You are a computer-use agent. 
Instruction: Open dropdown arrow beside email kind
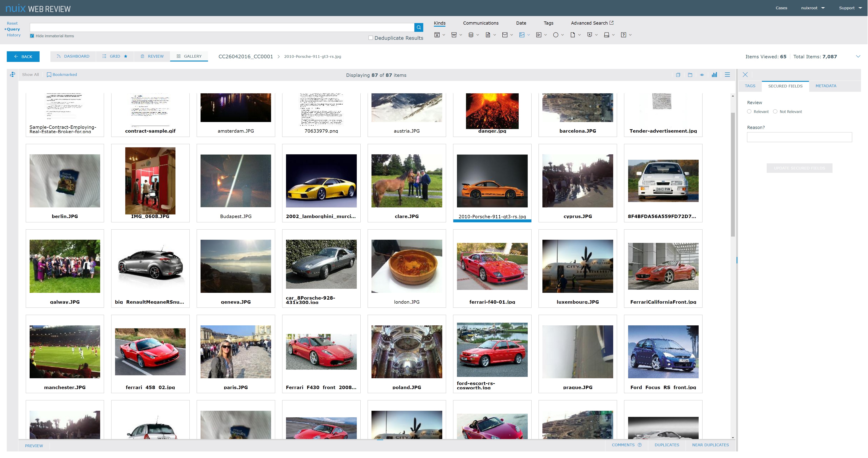click(511, 35)
